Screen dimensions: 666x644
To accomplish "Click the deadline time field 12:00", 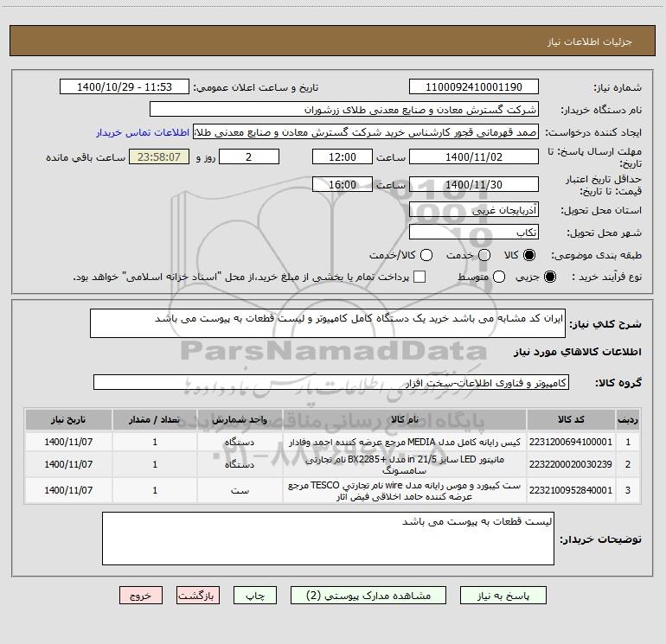I will click(x=343, y=156).
